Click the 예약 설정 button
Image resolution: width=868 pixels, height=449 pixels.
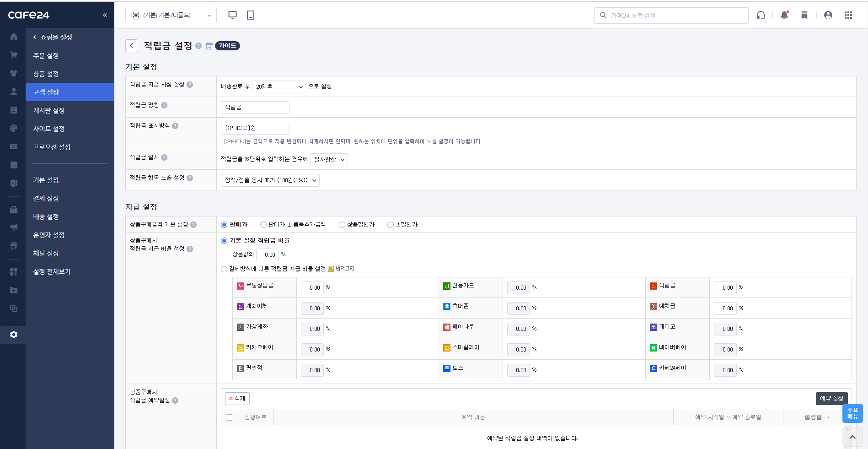coord(831,399)
